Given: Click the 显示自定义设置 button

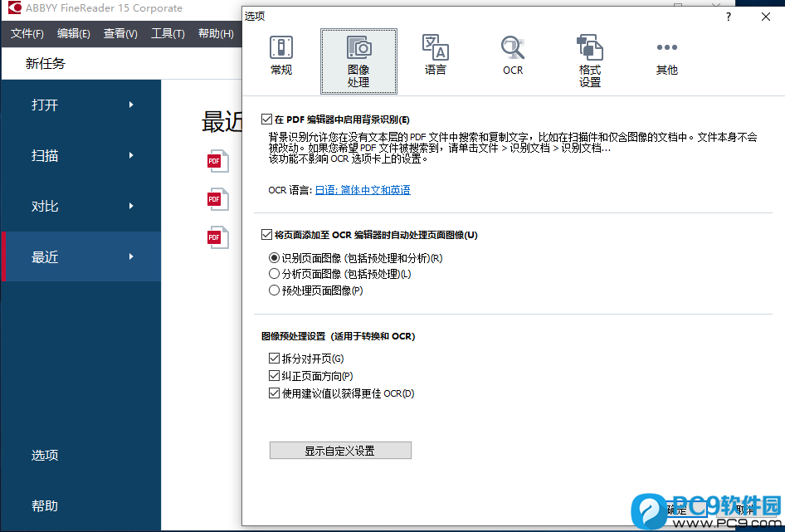Looking at the screenshot, I should (340, 451).
